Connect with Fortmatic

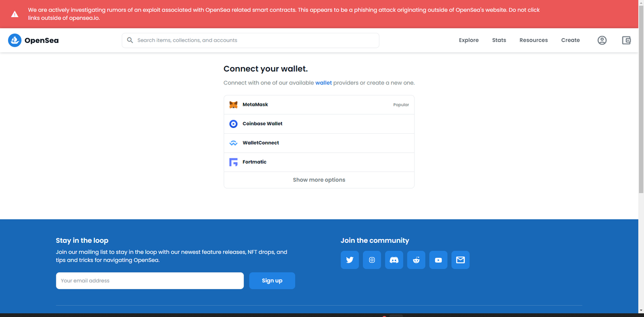click(319, 162)
